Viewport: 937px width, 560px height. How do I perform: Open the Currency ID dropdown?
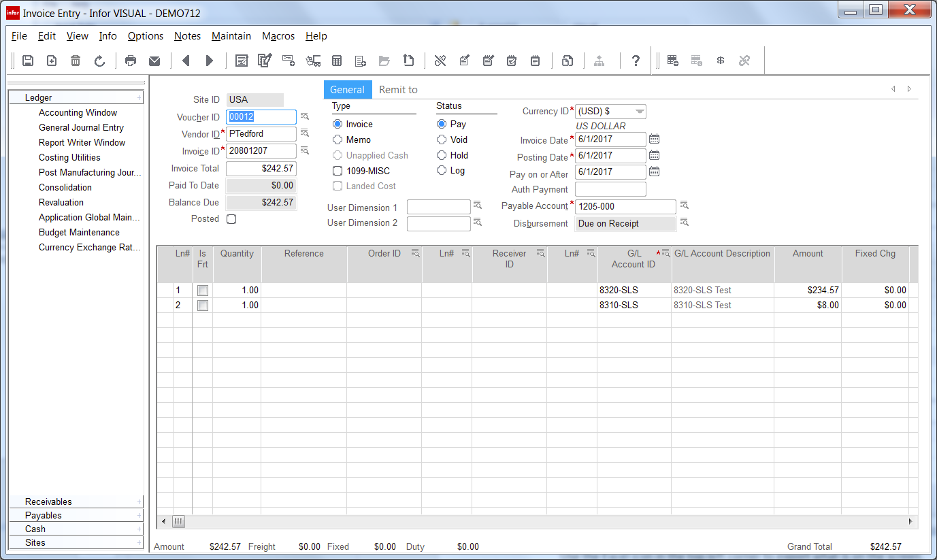pyautogui.click(x=639, y=112)
